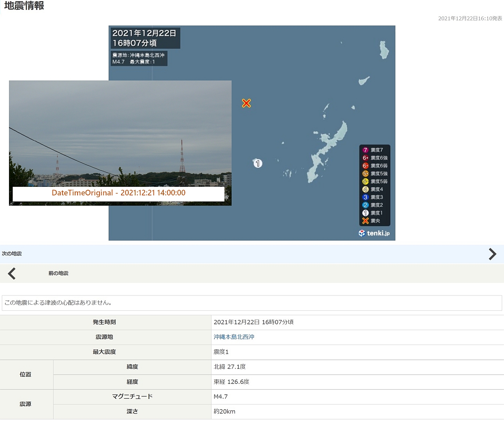Screen dimensions: 504x422
Task: Click the overlaid sky photo with towers
Action: (x=120, y=129)
